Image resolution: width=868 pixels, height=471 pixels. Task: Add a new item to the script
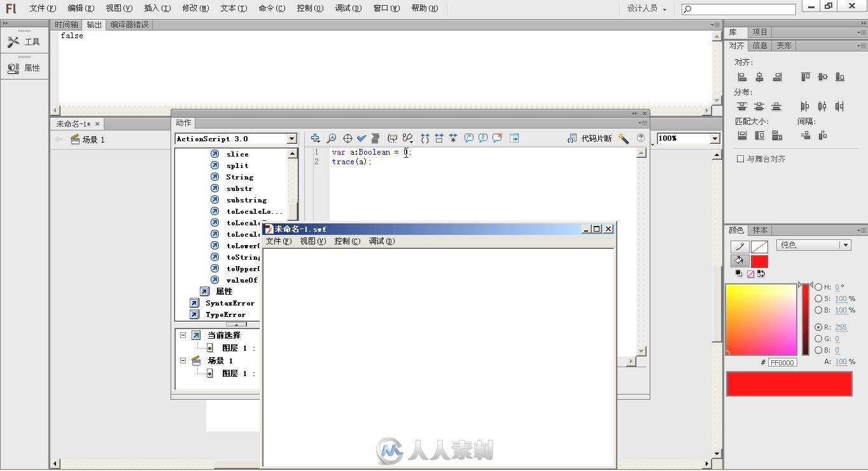pos(315,138)
